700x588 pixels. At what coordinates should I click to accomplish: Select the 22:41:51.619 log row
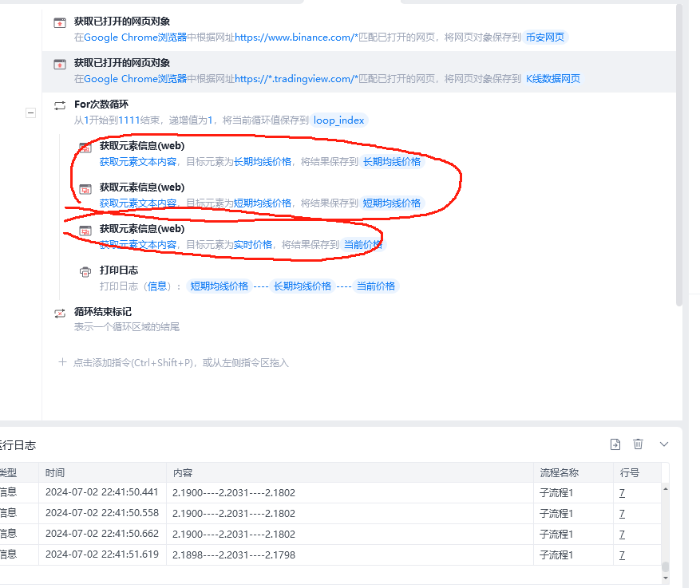click(330, 555)
